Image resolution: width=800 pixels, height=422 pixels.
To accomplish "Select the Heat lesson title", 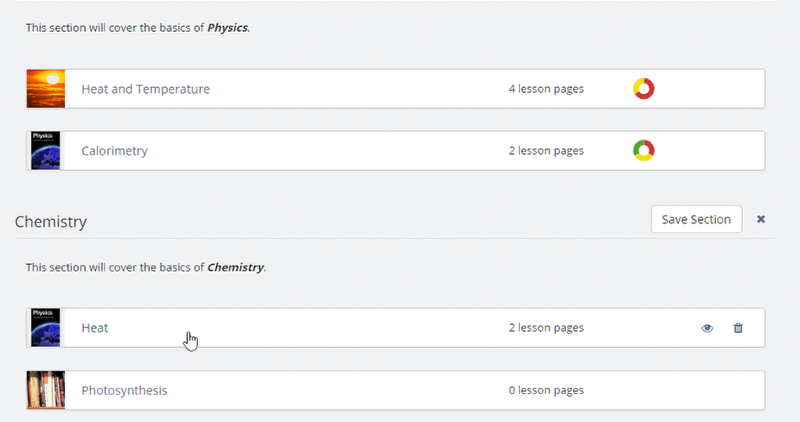I will [95, 328].
